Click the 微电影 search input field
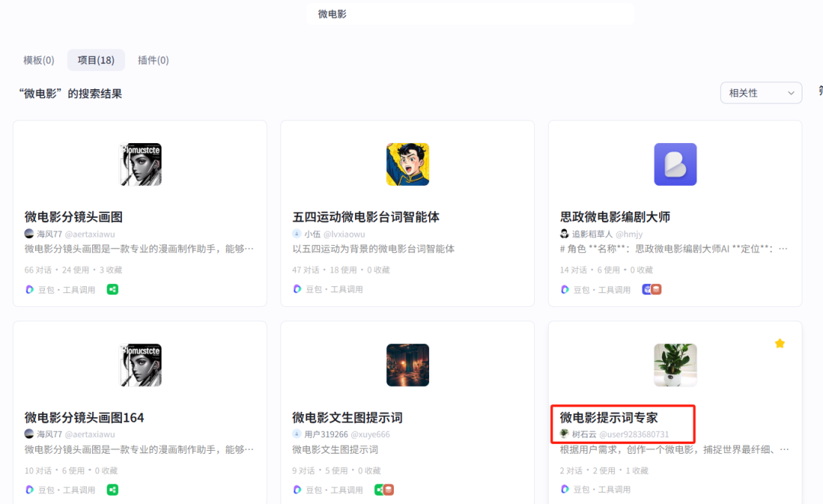The height and width of the screenshot is (504, 823). click(x=469, y=14)
